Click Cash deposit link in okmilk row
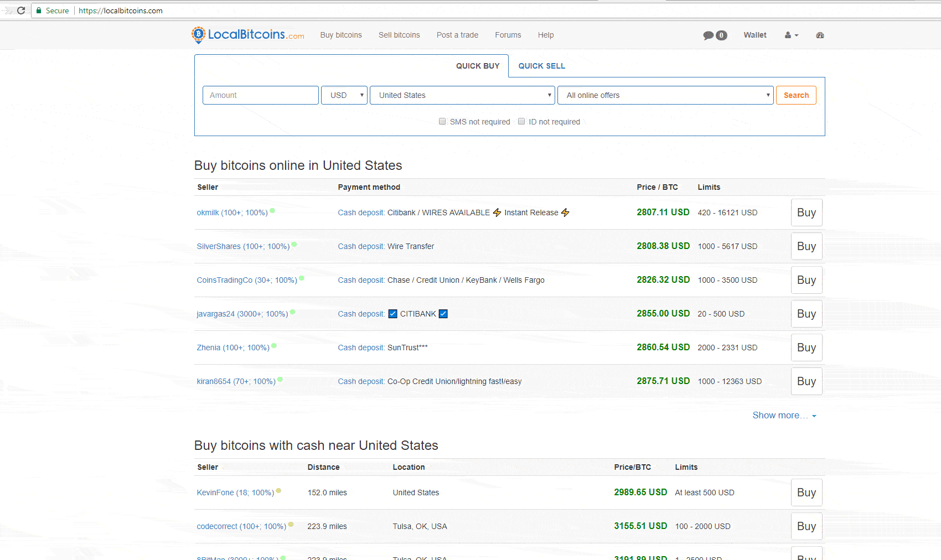Screen dimensions: 941x560 tap(361, 212)
